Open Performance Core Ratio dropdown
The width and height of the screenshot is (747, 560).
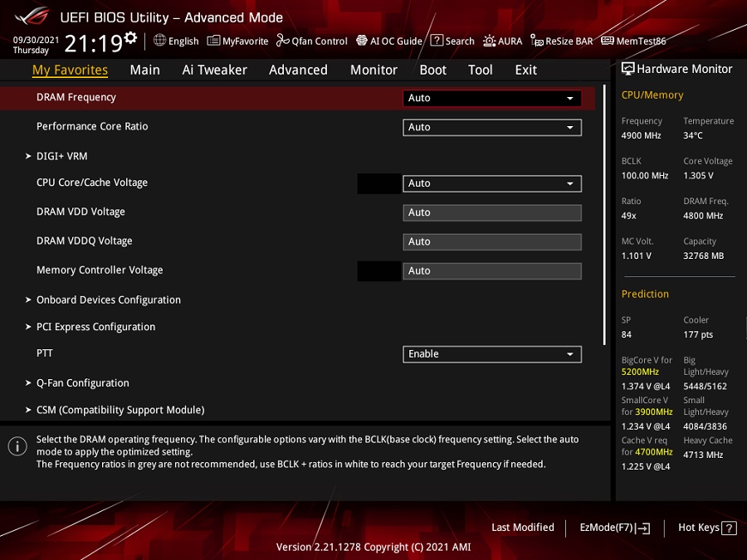click(492, 127)
